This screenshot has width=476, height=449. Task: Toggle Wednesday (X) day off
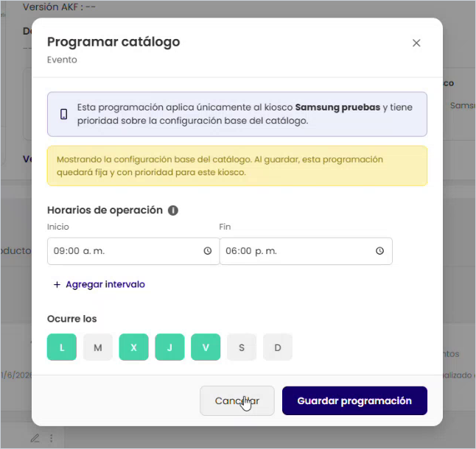pos(133,347)
